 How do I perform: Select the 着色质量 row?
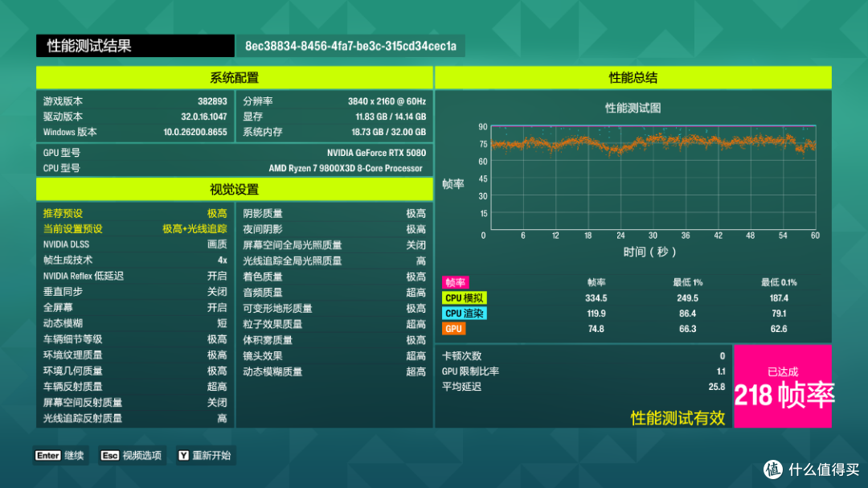pyautogui.click(x=334, y=277)
